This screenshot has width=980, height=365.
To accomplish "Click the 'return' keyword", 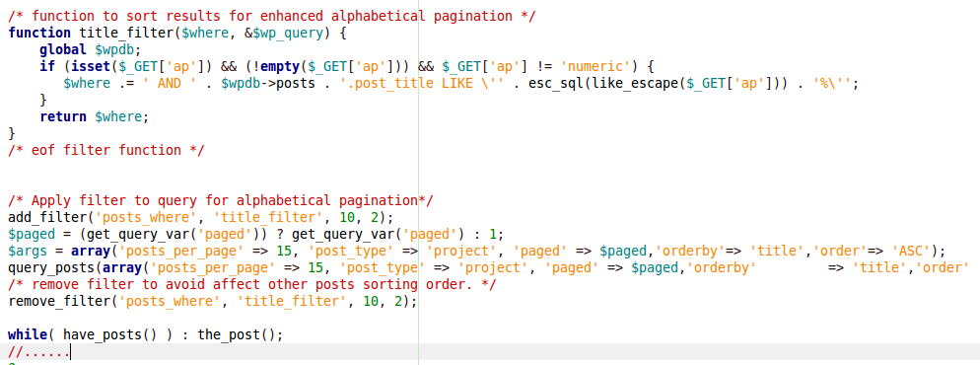I will click(x=63, y=116).
